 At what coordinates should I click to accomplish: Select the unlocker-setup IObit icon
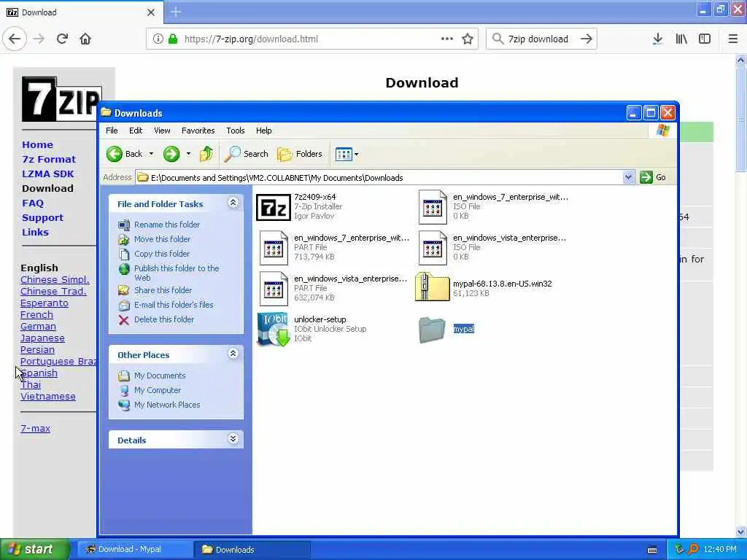(x=274, y=329)
